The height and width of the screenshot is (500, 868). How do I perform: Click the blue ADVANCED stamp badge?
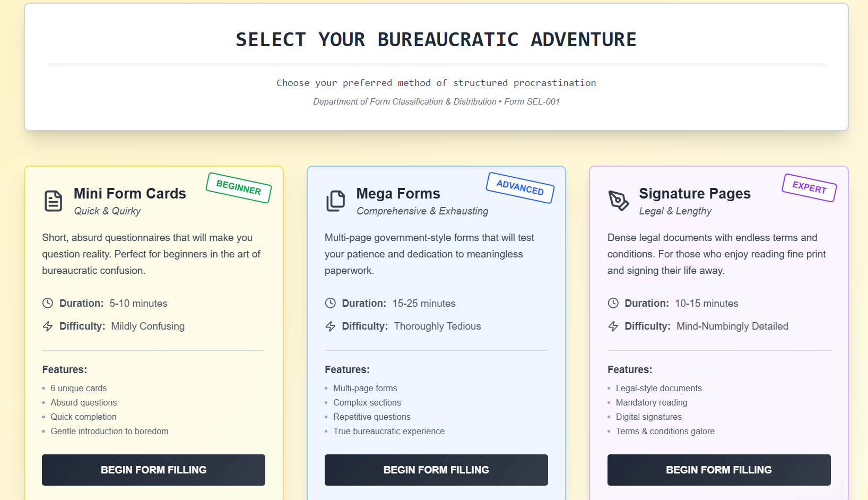pos(520,188)
